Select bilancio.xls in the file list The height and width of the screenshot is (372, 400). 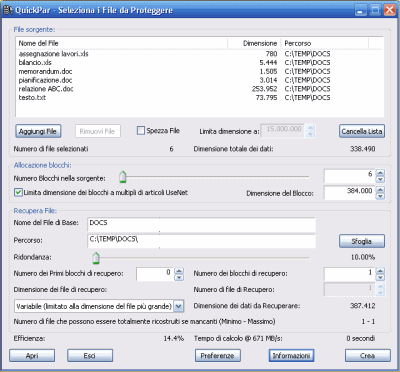[35, 63]
